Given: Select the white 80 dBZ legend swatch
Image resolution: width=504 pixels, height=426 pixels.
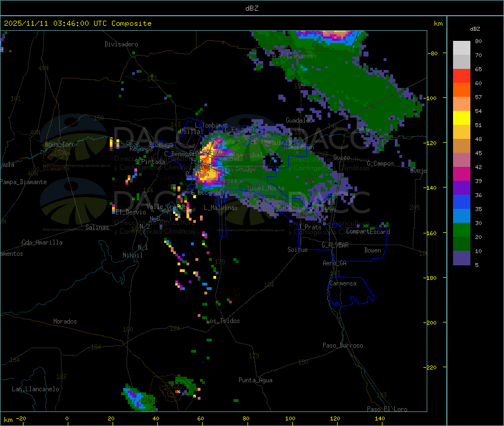Looking at the screenshot, I should (461, 48).
